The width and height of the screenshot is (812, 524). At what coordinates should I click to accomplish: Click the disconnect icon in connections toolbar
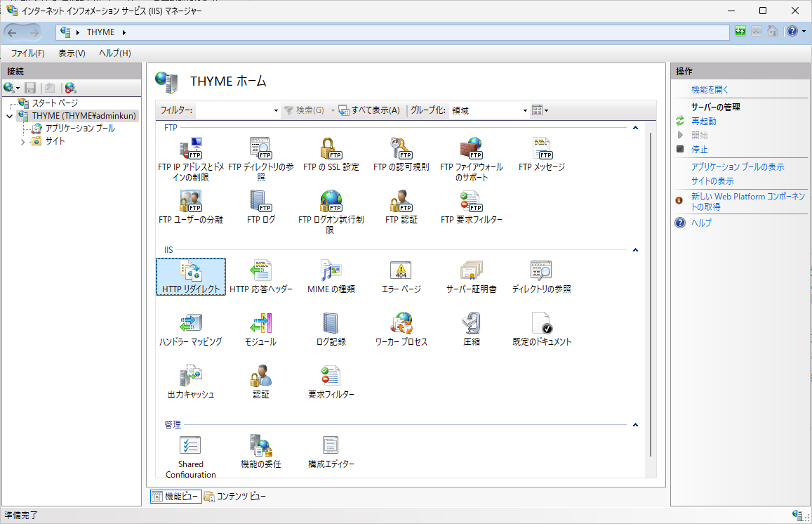point(70,88)
